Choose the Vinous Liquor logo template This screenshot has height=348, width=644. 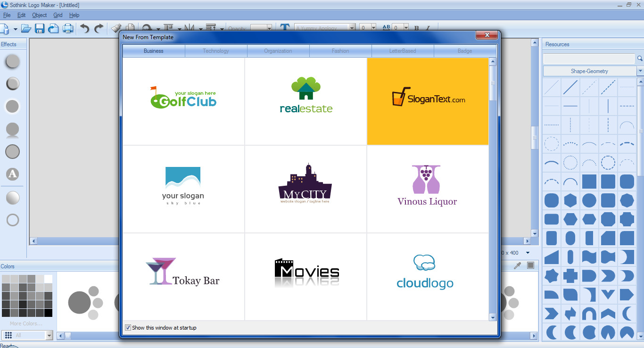coord(428,189)
